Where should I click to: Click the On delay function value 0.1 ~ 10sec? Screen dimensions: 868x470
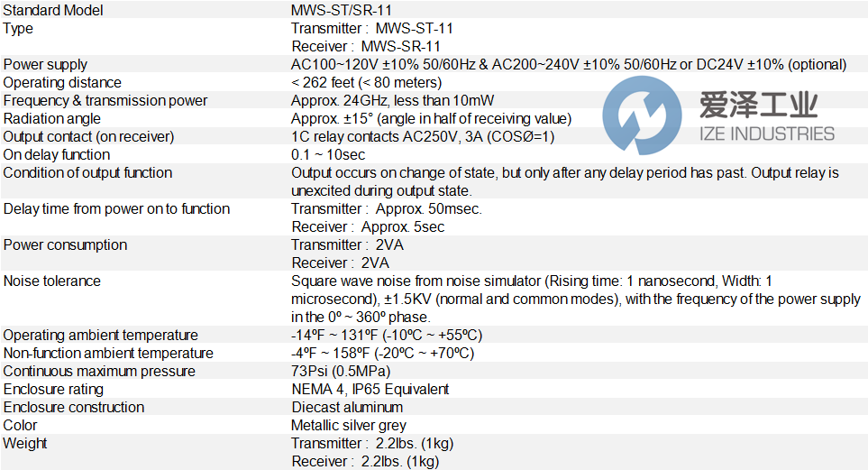(328, 154)
